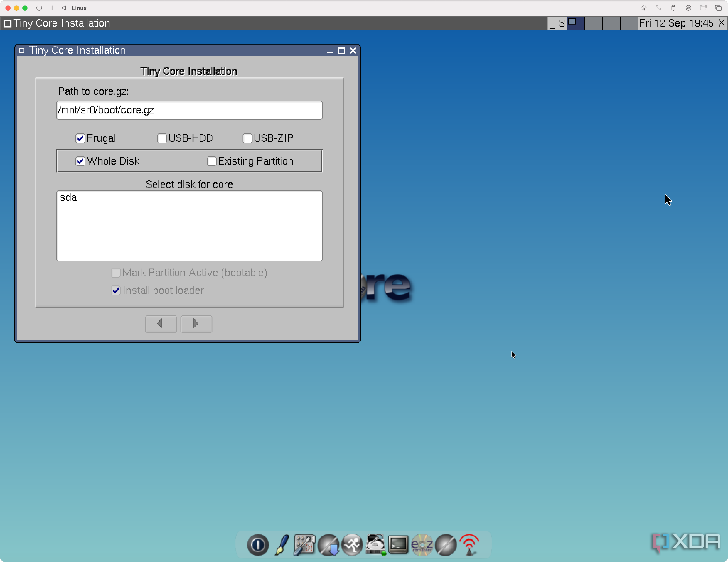Launch the Terminal icon in the dock

point(398,545)
